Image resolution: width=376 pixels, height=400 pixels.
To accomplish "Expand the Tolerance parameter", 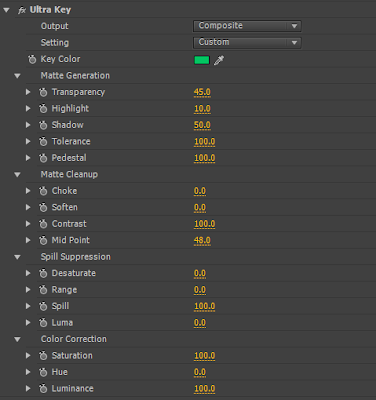I will (28, 141).
